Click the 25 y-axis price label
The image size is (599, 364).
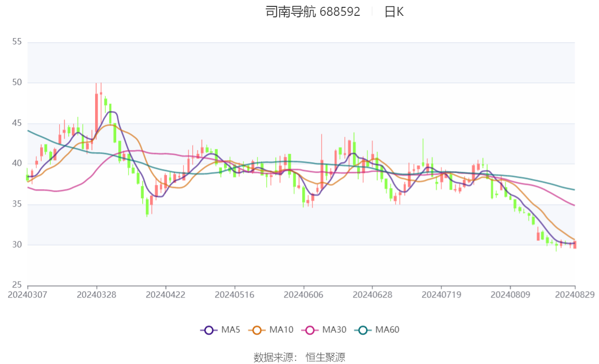(17, 285)
